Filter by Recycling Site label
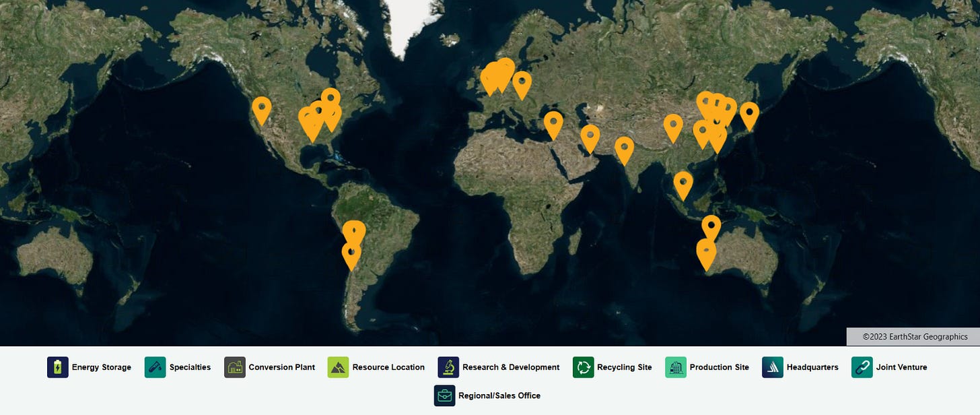Viewport: 980px width, 415px height. pos(625,367)
